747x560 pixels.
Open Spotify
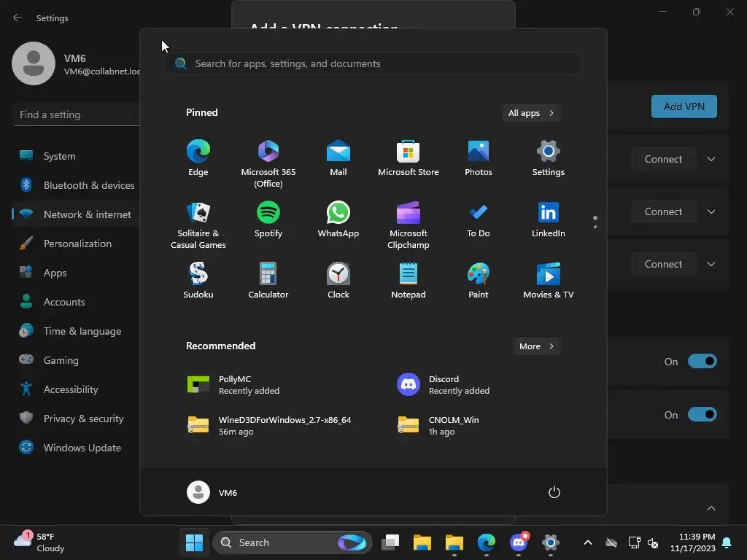(268, 220)
